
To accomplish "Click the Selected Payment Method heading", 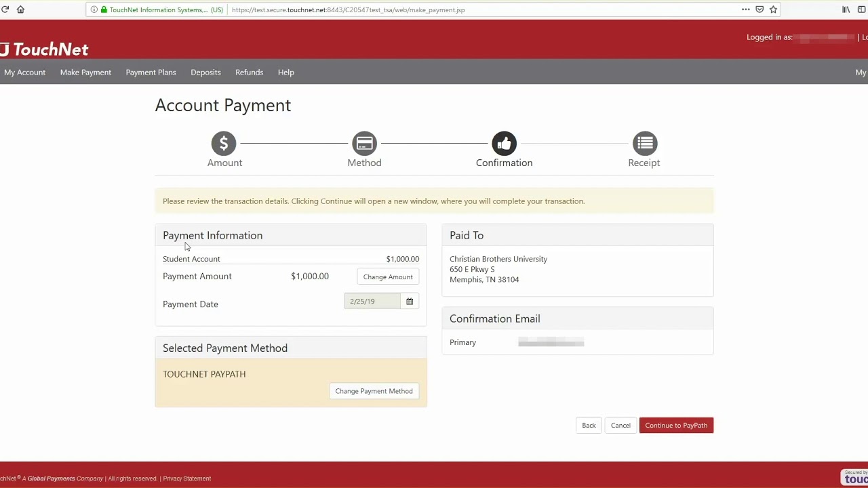I will (x=225, y=348).
